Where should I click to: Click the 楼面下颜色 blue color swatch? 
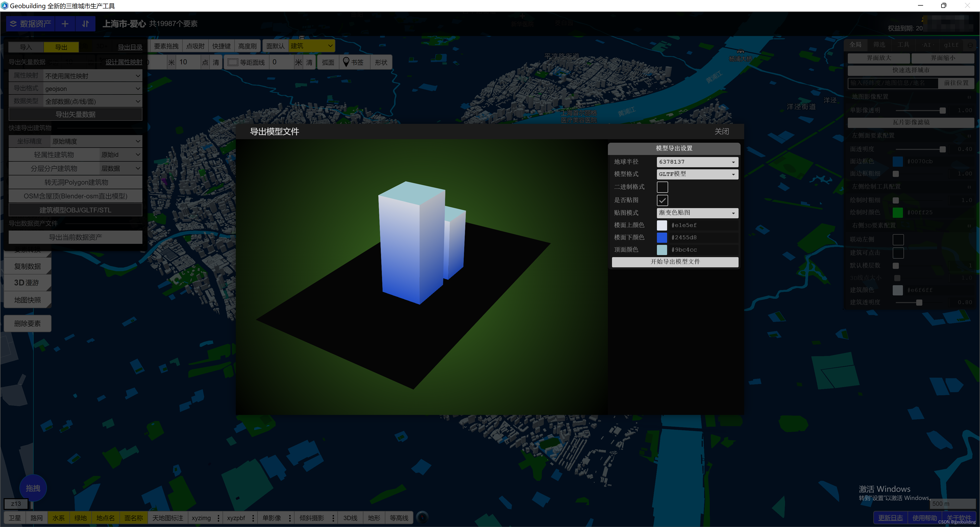point(661,237)
